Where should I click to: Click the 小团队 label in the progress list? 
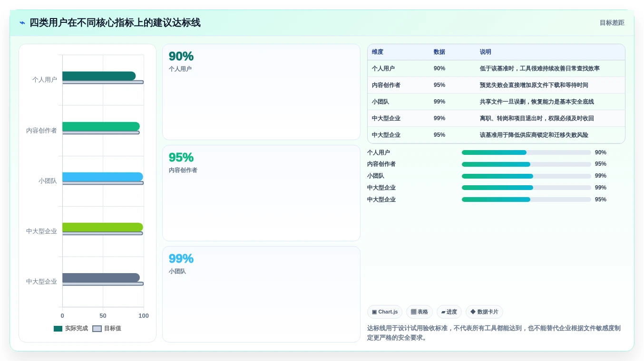(376, 176)
